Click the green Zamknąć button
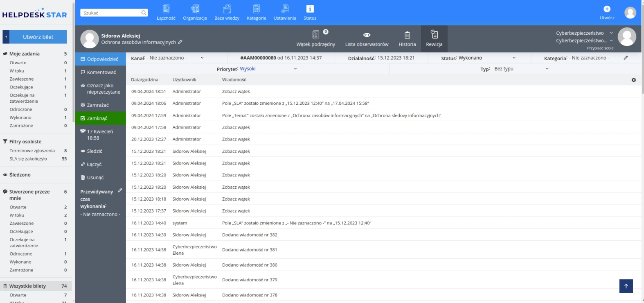 101,118
